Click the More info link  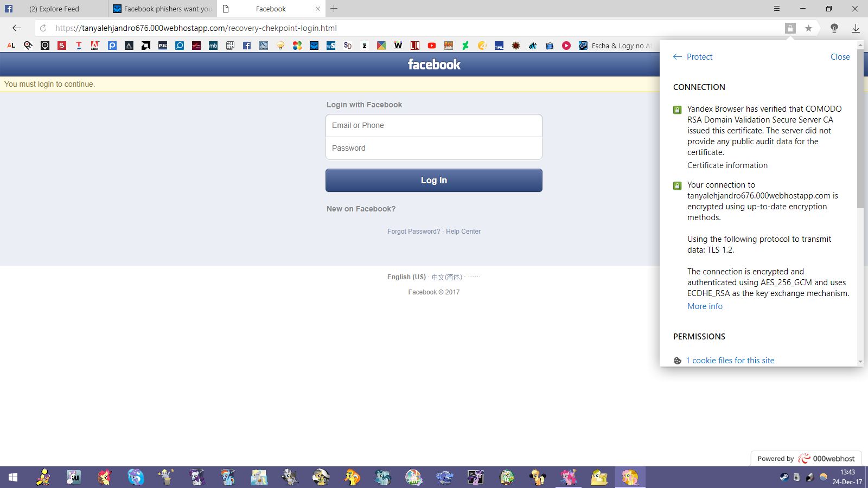tap(705, 306)
